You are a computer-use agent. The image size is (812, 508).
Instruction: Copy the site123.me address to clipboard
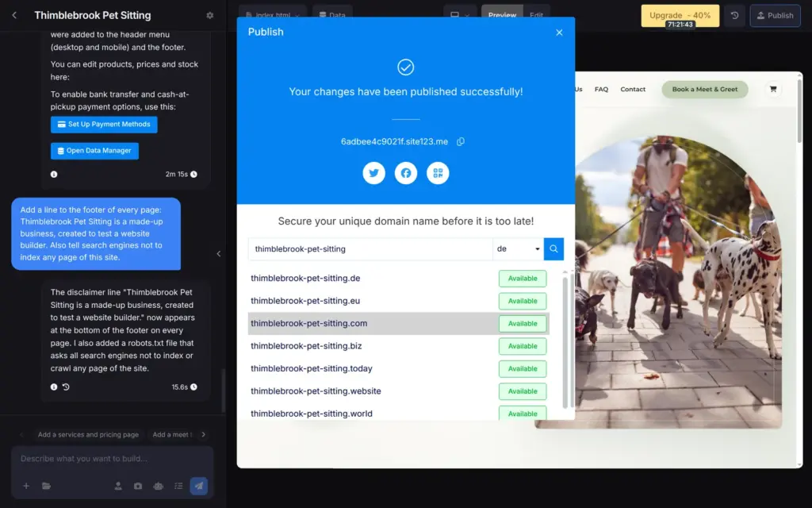(x=461, y=141)
